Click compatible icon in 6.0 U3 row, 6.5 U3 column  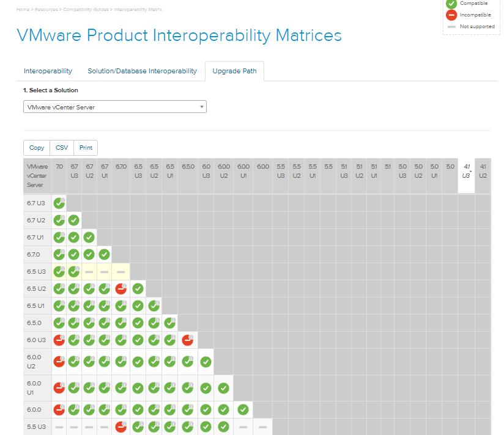tap(138, 340)
